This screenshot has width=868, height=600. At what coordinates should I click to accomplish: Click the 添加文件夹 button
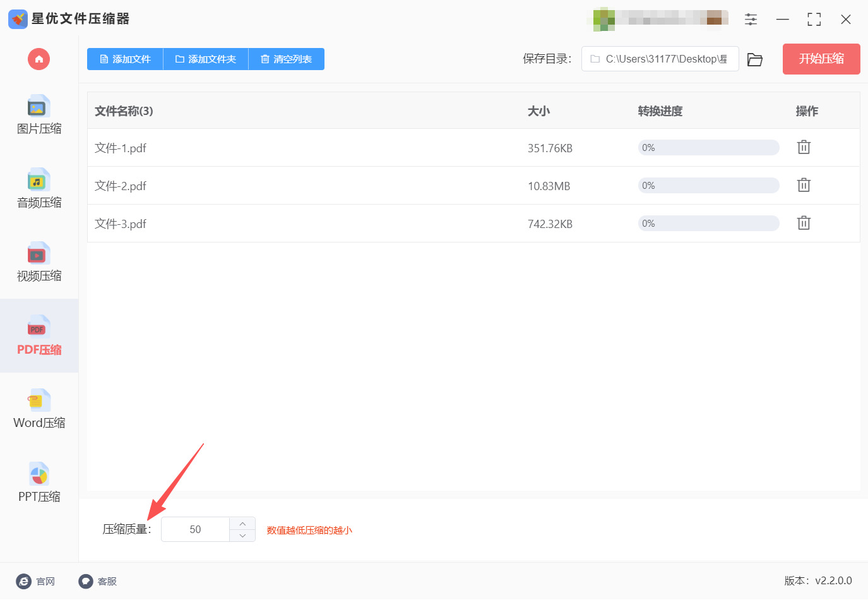click(x=206, y=59)
